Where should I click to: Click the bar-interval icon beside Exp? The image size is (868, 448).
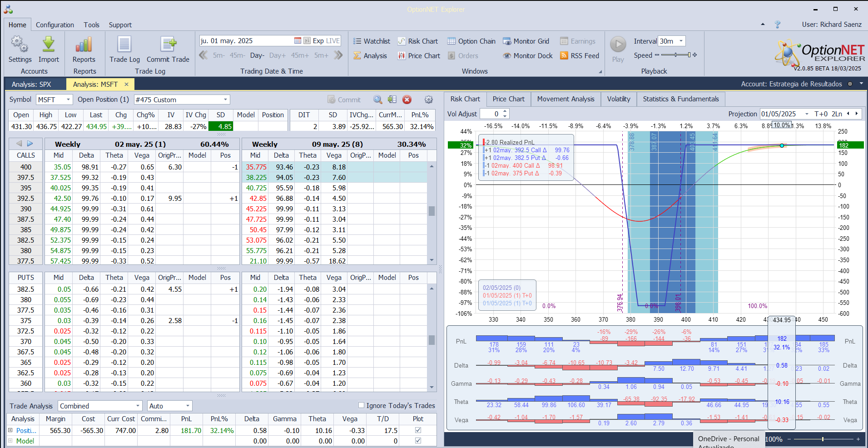point(307,41)
